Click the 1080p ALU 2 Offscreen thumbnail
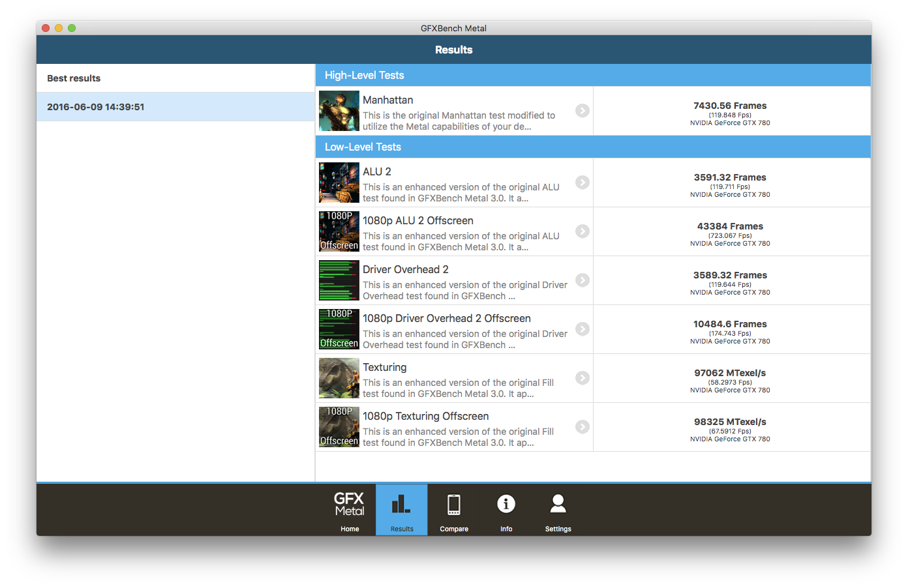The width and height of the screenshot is (908, 588). click(x=339, y=231)
